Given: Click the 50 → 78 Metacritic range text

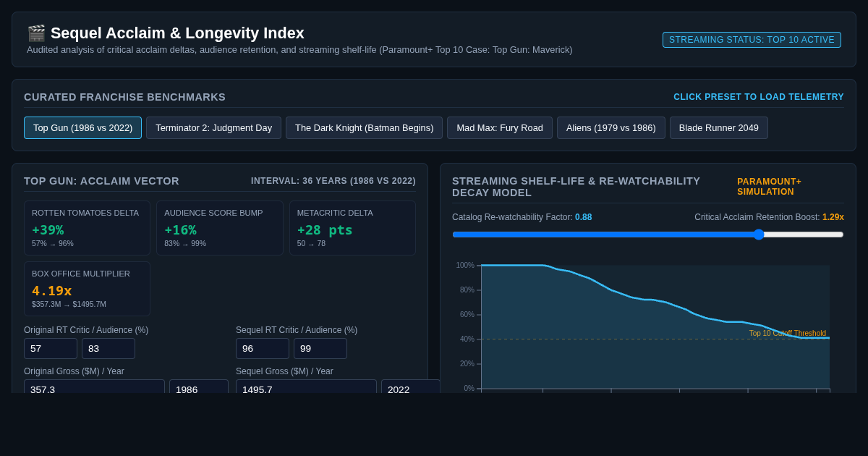Looking at the screenshot, I should (312, 244).
